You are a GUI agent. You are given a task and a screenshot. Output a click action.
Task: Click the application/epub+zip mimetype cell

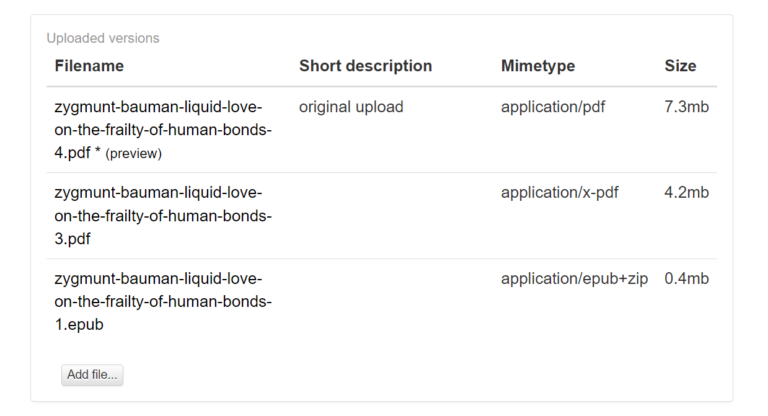coord(575,278)
